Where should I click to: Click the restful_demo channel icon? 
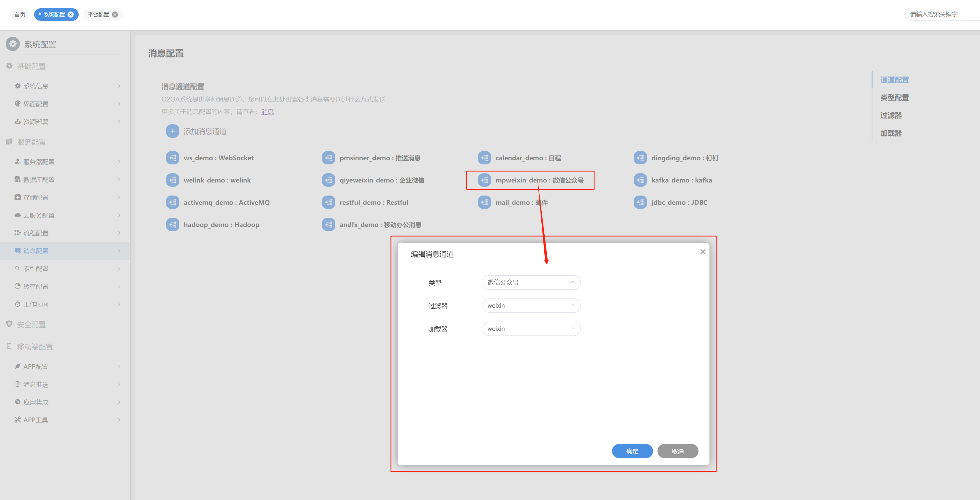coord(328,202)
